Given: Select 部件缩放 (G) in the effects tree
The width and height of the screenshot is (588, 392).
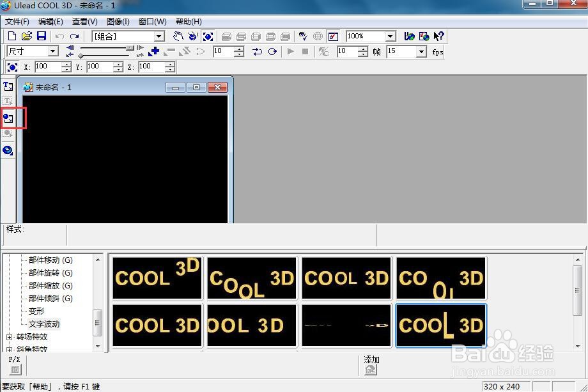Looking at the screenshot, I should pos(50,285).
